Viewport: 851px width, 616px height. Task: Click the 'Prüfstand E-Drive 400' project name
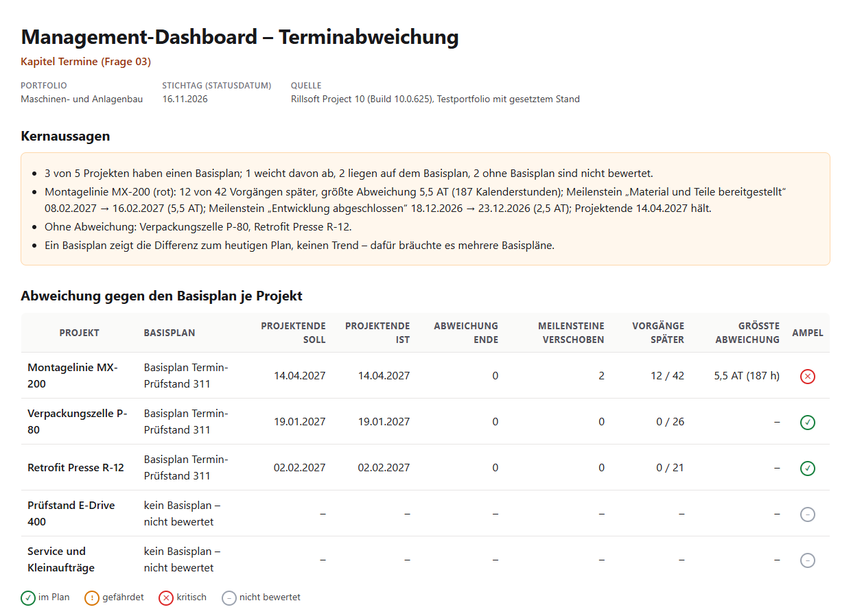pos(71,514)
